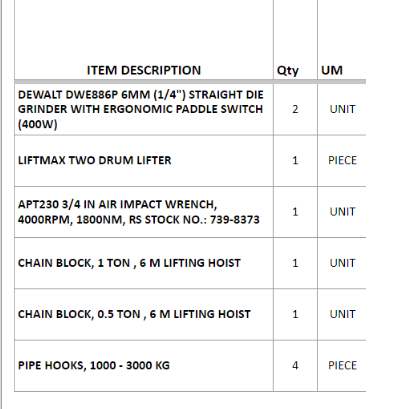Select the quantity cell in the LIFTMAX drum lifter row
The width and height of the screenshot is (396, 409).
coord(295,161)
